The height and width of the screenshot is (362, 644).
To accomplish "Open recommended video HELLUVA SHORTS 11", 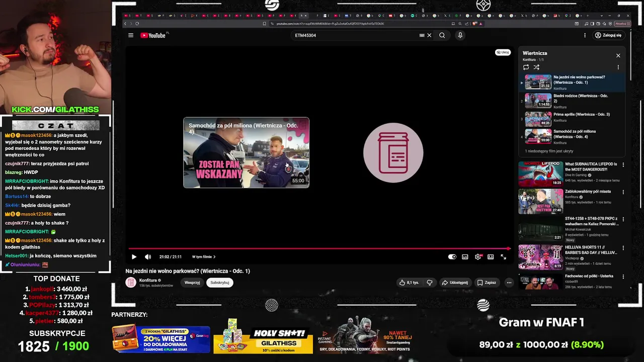I will pos(569,257).
